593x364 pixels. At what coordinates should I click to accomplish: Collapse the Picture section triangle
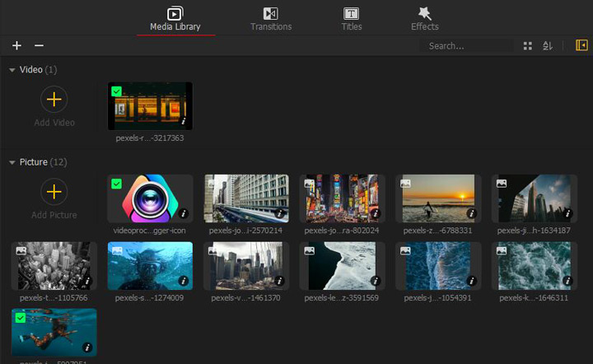12,162
